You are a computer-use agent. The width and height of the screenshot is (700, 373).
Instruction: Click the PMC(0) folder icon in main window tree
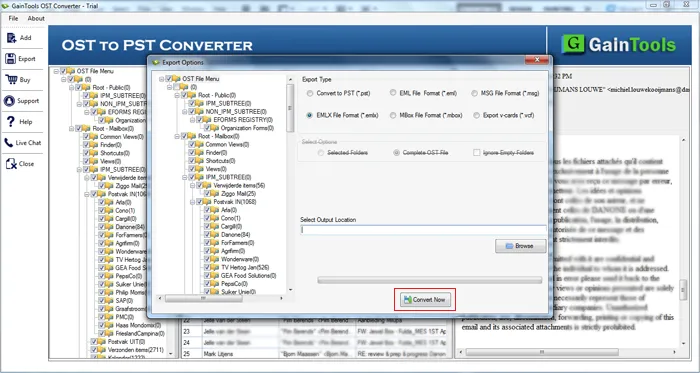click(x=110, y=317)
